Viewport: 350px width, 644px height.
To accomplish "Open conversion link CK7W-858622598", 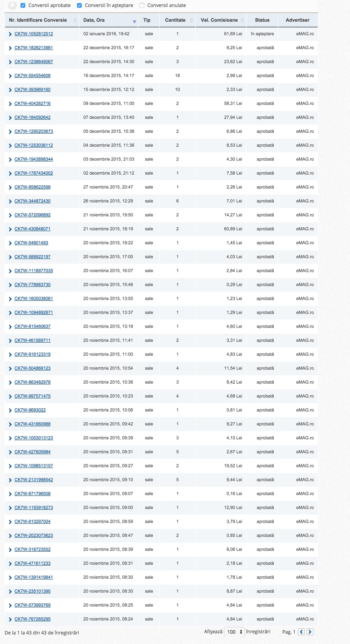I will pos(32,187).
